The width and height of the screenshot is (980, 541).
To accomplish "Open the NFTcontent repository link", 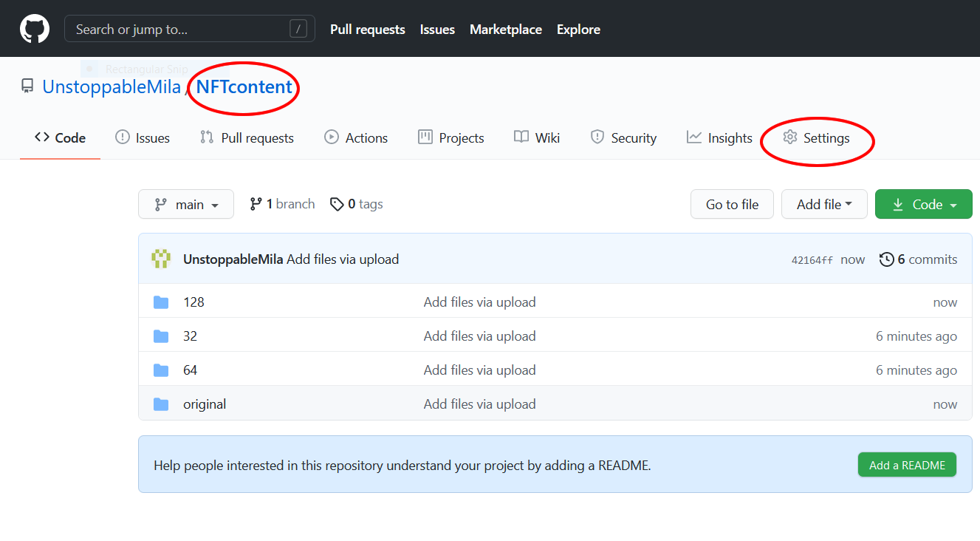I will point(244,86).
